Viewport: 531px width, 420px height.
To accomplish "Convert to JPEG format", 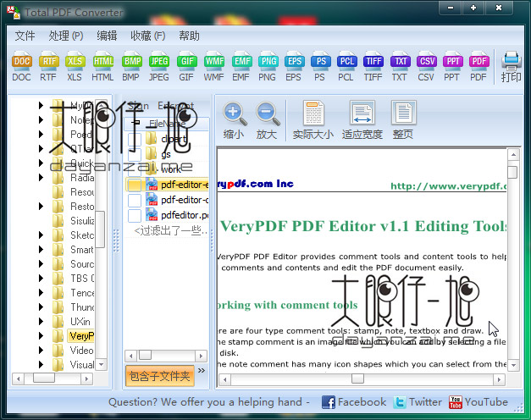I will (x=159, y=67).
